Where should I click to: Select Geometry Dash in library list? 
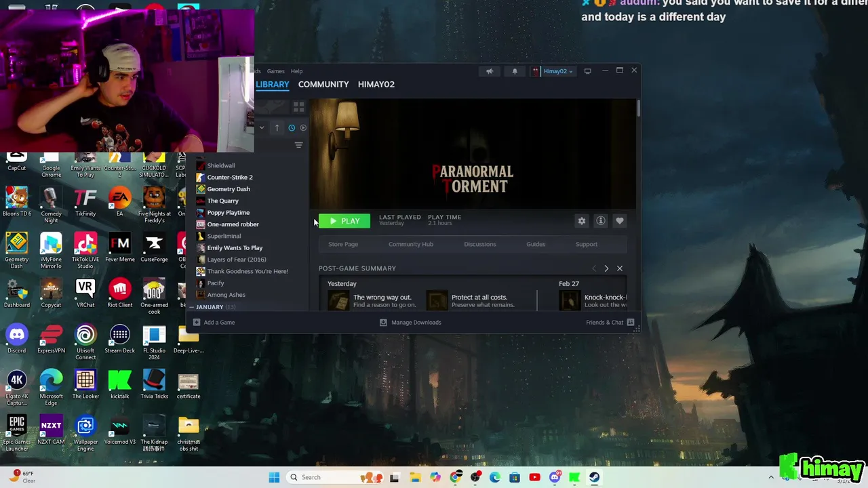229,189
